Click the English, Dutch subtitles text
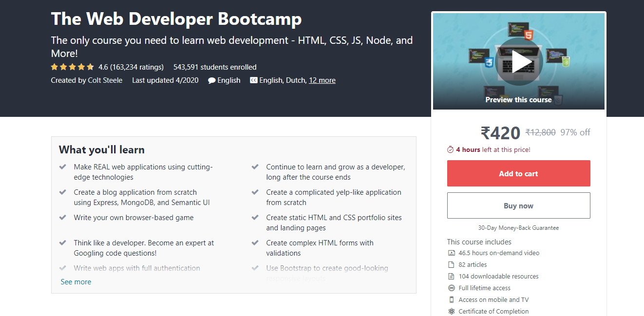Image resolution: width=644 pixels, height=316 pixels. click(x=283, y=80)
